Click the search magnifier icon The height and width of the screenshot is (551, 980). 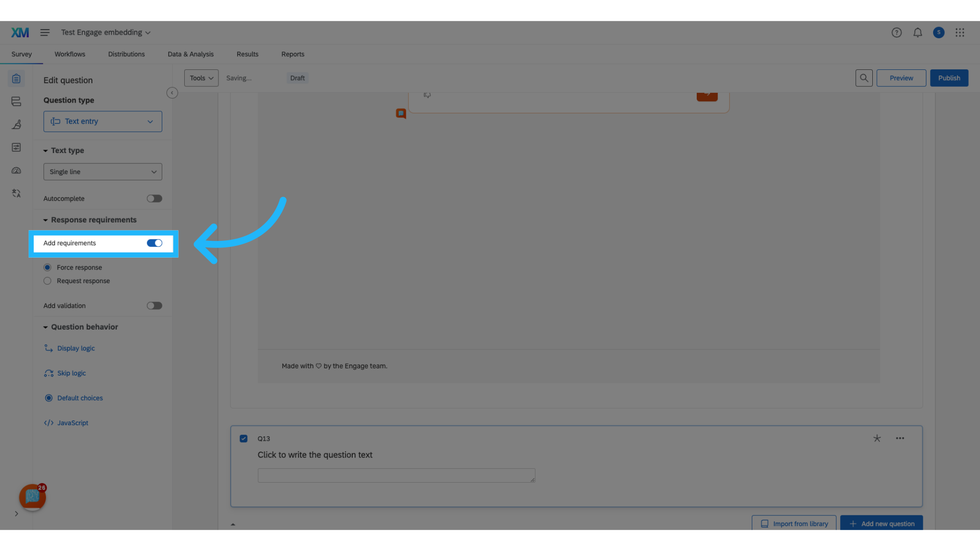pos(864,78)
